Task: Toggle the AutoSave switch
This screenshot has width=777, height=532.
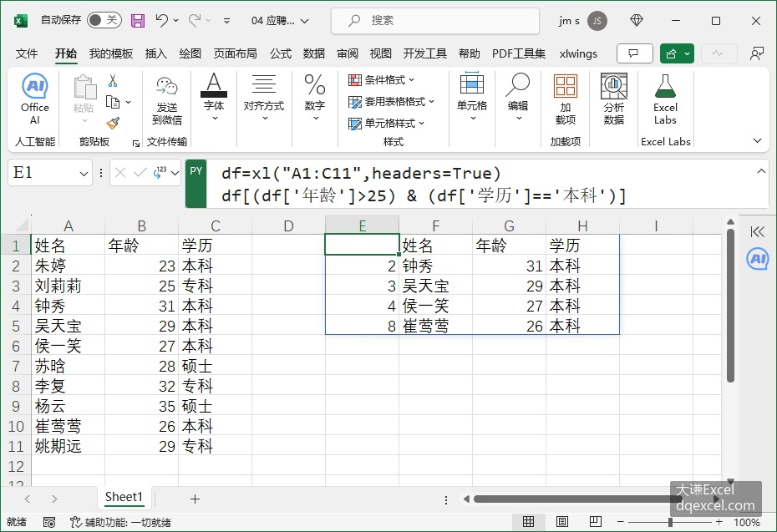Action: pyautogui.click(x=104, y=20)
